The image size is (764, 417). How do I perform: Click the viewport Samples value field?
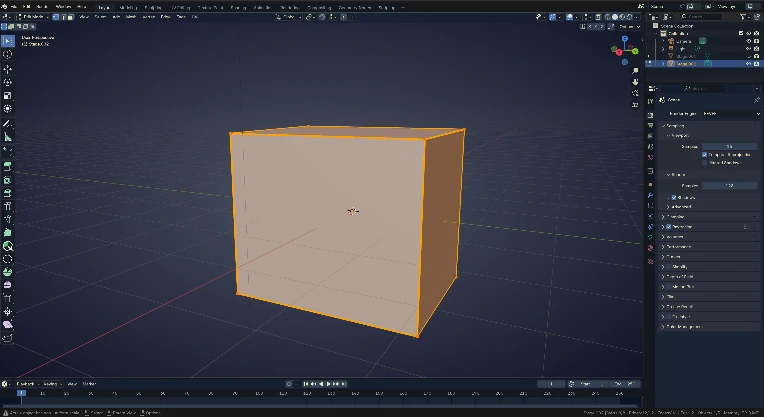click(x=729, y=146)
